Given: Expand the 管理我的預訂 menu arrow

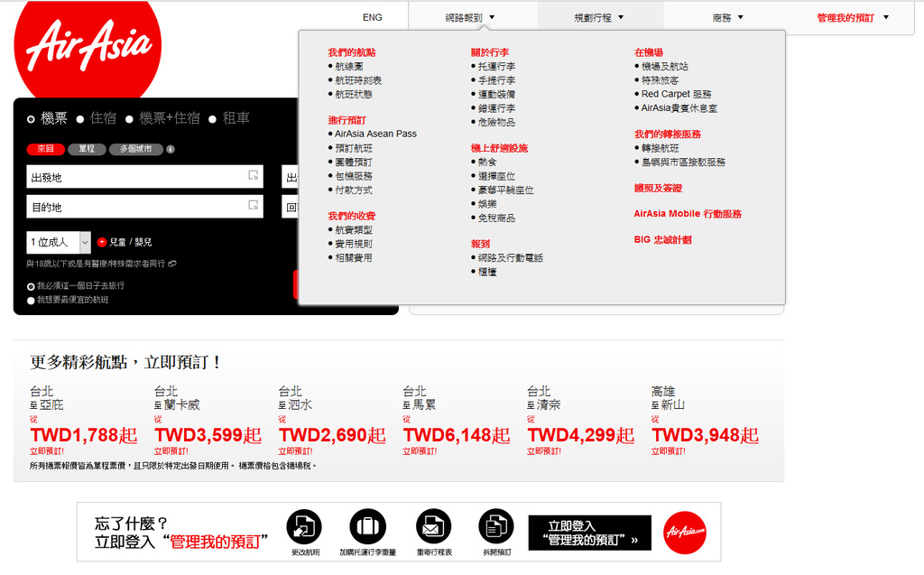Looking at the screenshot, I should tap(886, 18).
